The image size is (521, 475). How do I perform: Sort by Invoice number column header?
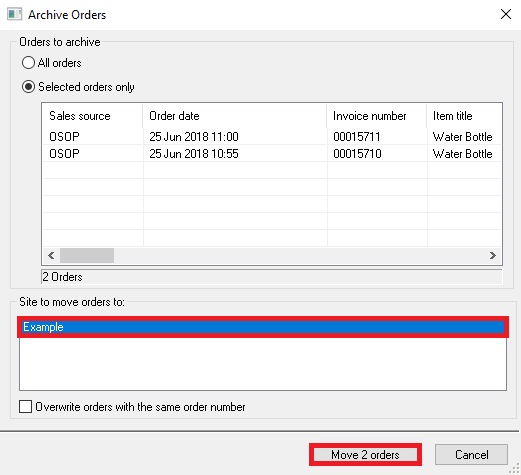[x=377, y=116]
